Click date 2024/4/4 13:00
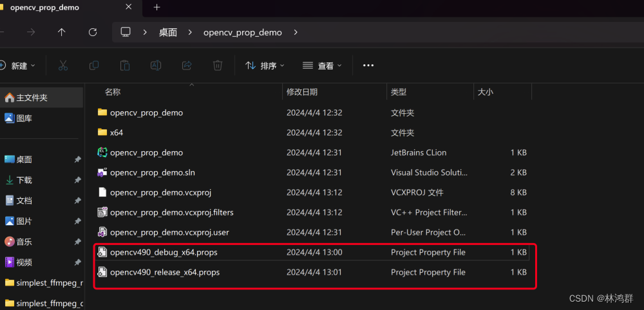Screen dimensions: 644x310 tap(314, 253)
